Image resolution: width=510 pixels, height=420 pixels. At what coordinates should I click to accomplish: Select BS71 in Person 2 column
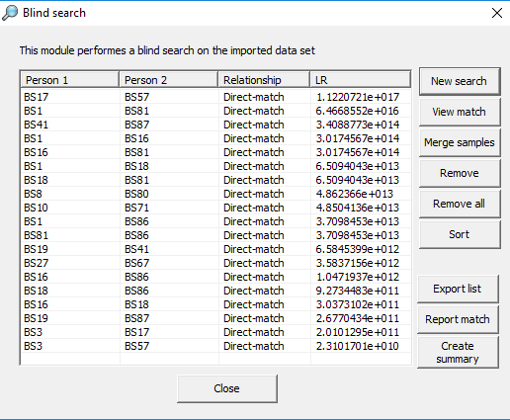[x=137, y=208]
